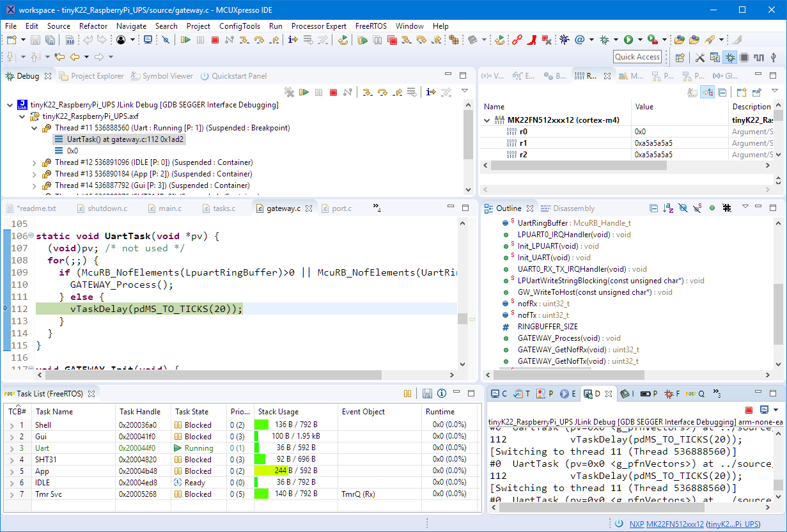Expand Thread #13 App in debug tree
Screen dimensions: 787x532
coord(34,174)
